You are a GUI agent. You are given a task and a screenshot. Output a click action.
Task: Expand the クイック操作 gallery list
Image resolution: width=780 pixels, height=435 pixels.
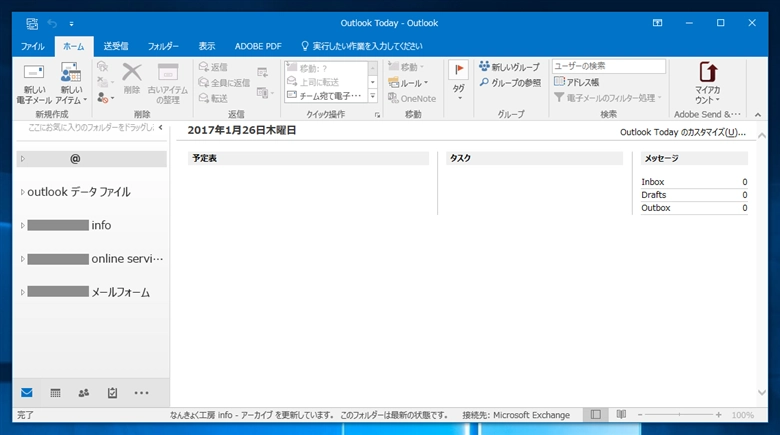coord(373,96)
